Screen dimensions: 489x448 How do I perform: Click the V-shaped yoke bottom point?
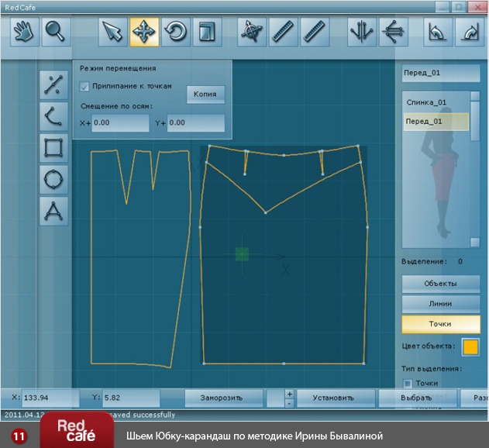[265, 213]
